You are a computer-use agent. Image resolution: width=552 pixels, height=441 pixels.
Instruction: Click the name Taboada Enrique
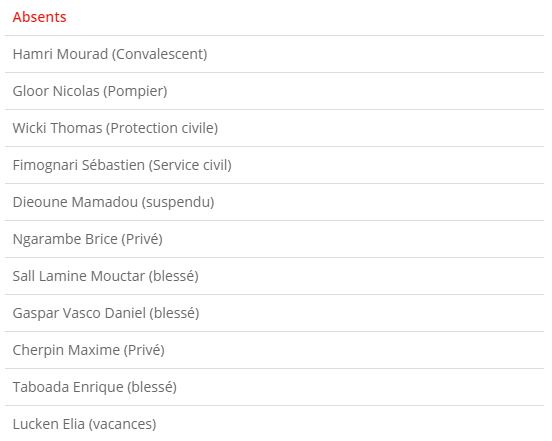pyautogui.click(x=68, y=387)
